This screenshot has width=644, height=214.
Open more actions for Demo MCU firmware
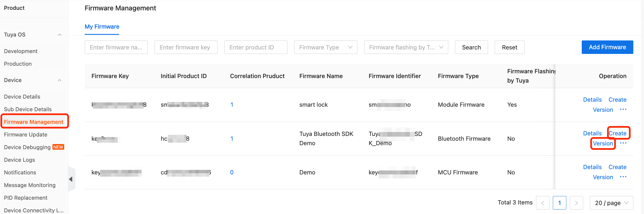[624, 177]
